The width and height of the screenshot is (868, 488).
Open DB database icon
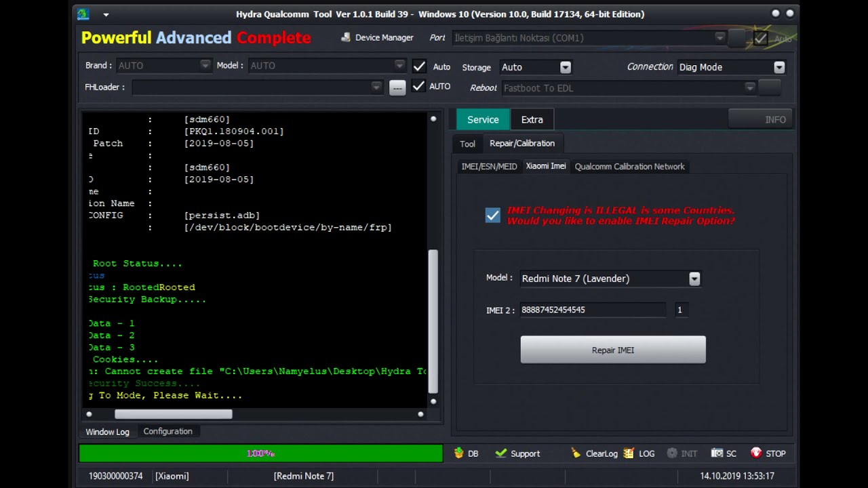459,453
